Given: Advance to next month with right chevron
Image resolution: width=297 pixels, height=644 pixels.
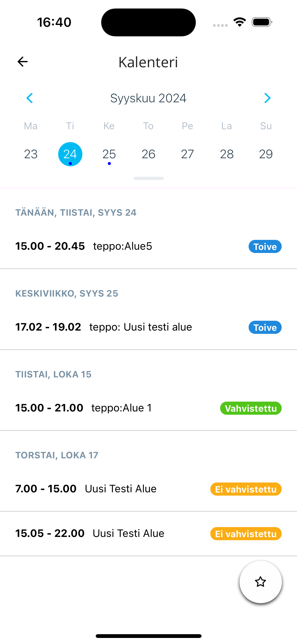Looking at the screenshot, I should [x=267, y=98].
